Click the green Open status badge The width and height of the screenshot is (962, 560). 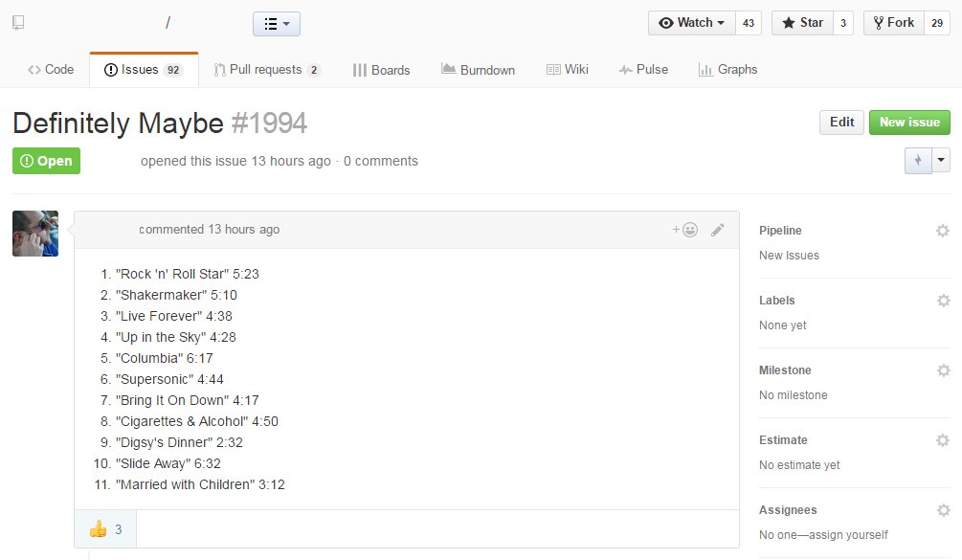46,161
